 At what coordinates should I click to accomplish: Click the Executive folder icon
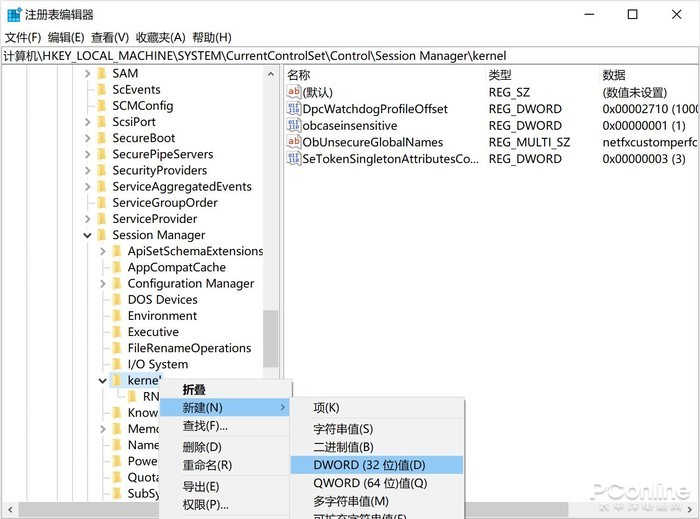pos(117,332)
